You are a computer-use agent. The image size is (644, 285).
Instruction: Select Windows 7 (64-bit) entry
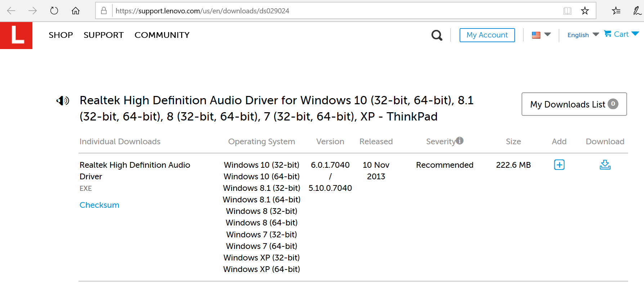tap(261, 246)
